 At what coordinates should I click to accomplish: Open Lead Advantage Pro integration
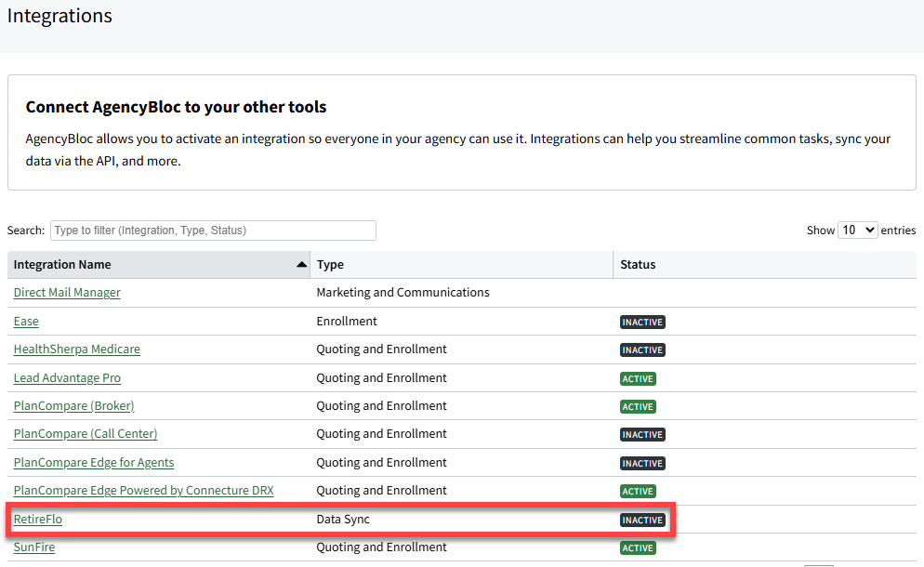pos(67,377)
